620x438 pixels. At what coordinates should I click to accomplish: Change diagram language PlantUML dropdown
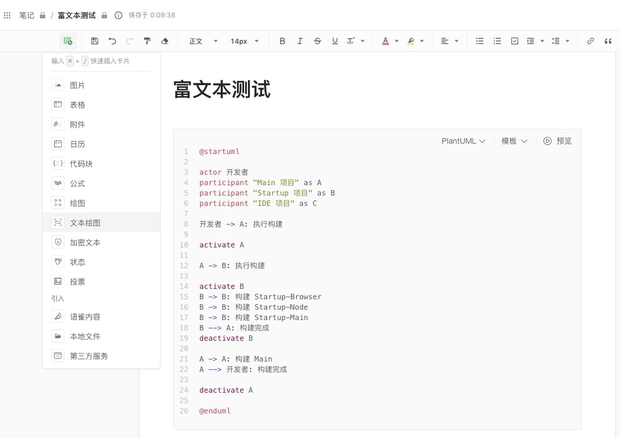pos(463,141)
